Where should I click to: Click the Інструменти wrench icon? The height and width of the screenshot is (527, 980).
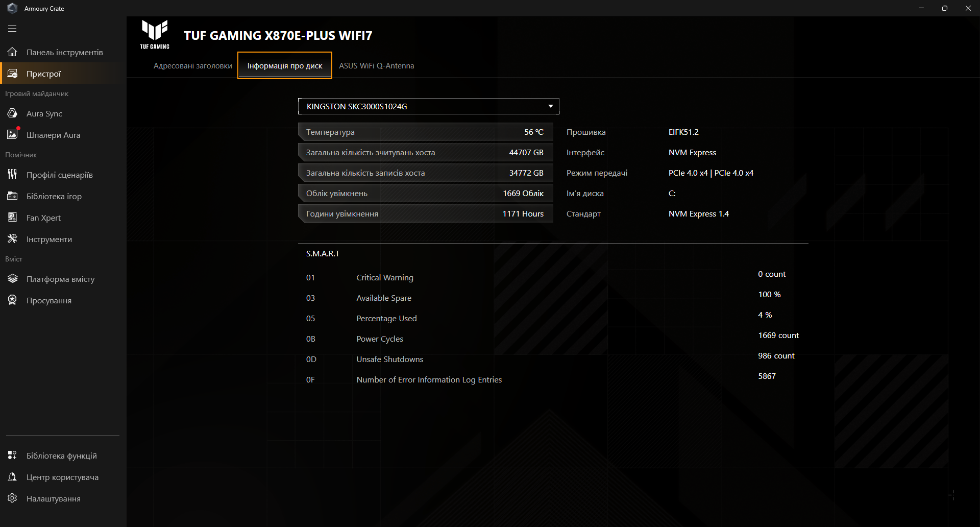[x=12, y=239]
